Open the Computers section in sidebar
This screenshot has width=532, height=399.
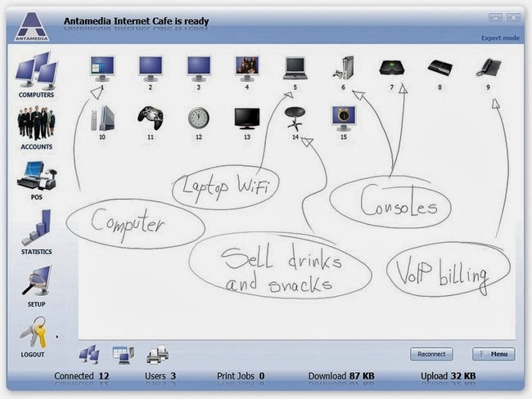[x=36, y=74]
